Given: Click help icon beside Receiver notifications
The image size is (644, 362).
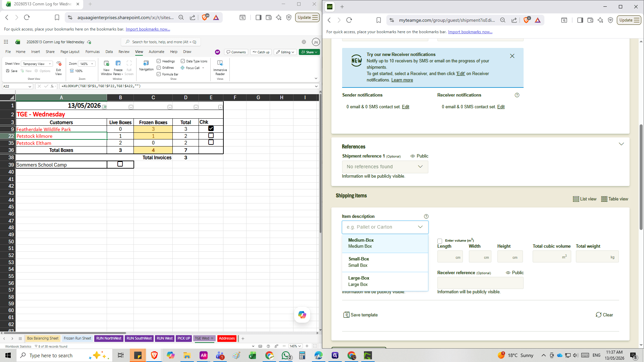Looking at the screenshot, I should 517,95.
